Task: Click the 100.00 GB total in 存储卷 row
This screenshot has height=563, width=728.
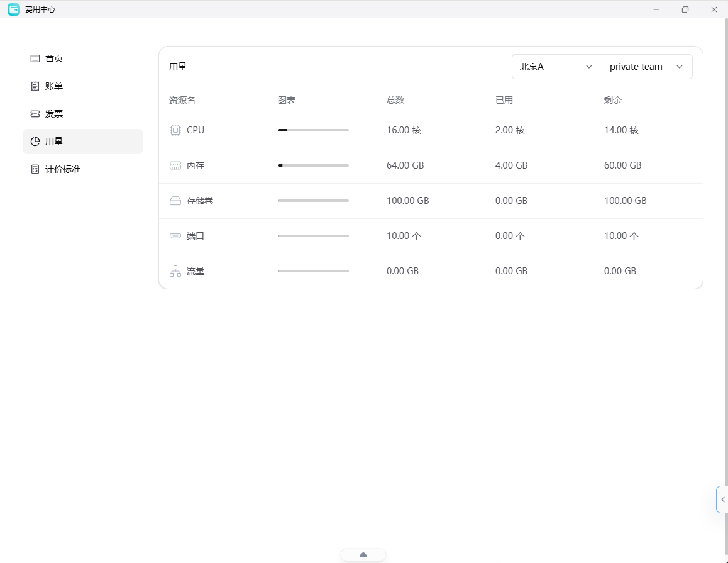Action: (407, 201)
